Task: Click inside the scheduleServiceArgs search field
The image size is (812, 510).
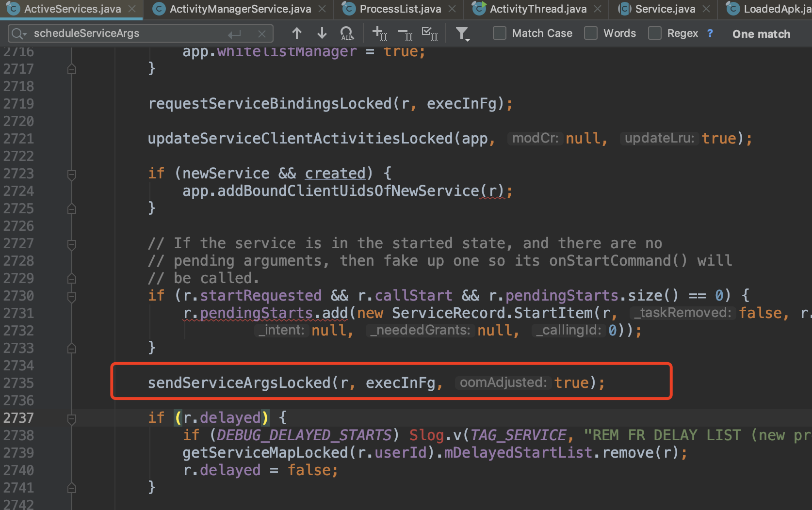Action: pyautogui.click(x=121, y=33)
